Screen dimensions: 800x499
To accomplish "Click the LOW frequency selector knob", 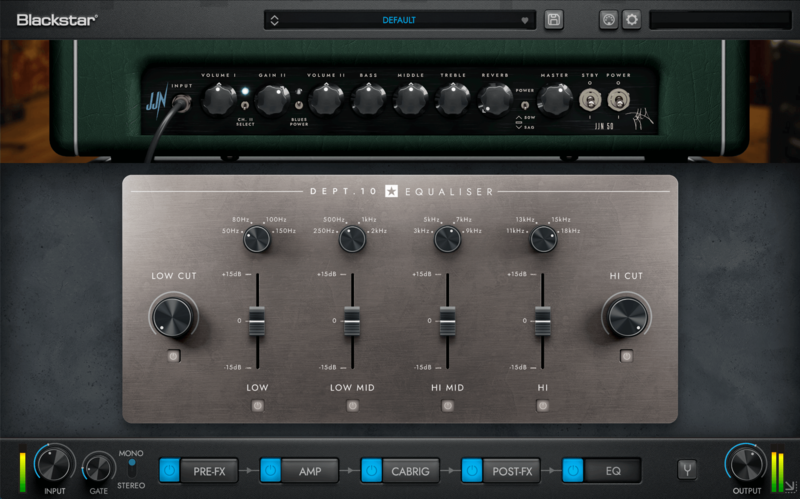I will (256, 239).
